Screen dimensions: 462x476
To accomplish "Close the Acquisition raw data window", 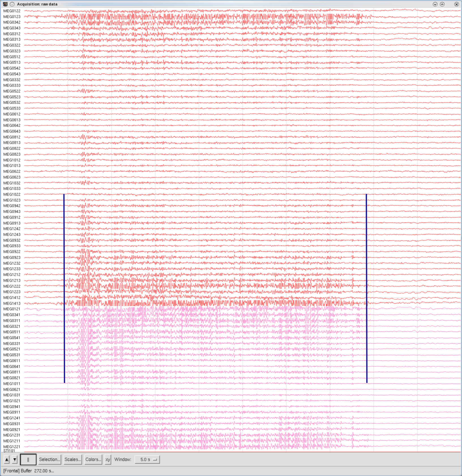I will pos(456,4).
